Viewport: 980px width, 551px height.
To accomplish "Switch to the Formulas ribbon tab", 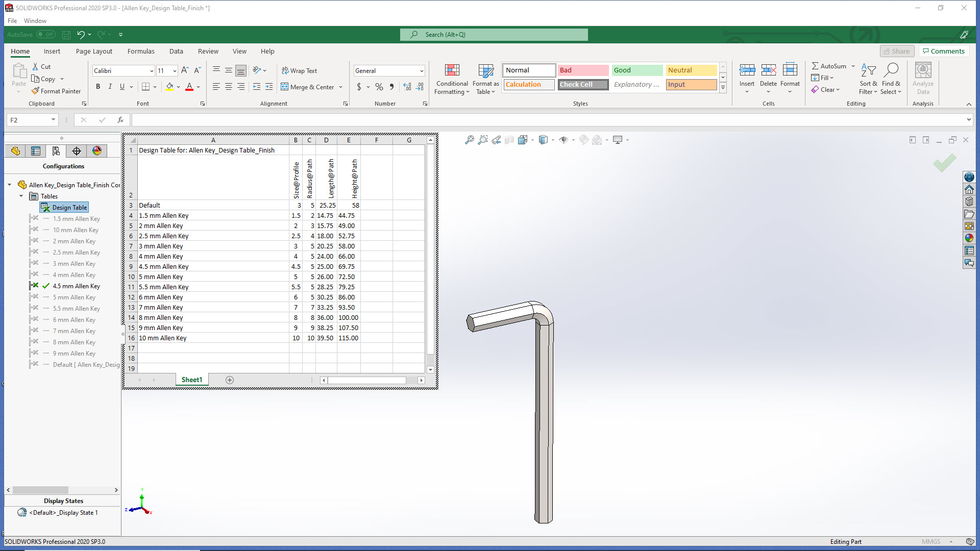I will pyautogui.click(x=141, y=51).
